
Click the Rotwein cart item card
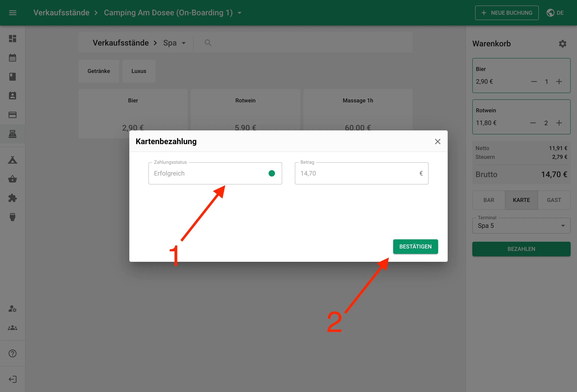(521, 117)
